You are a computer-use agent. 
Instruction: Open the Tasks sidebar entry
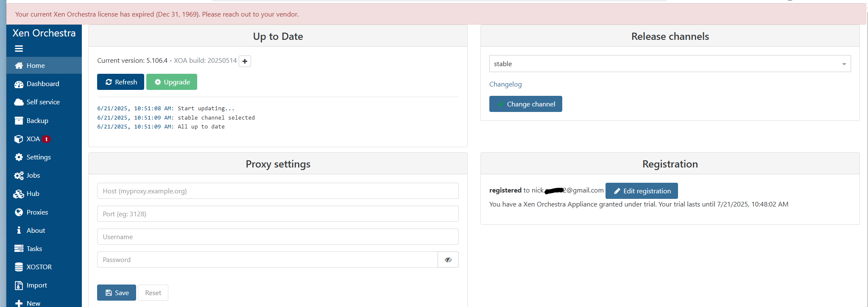point(44,248)
